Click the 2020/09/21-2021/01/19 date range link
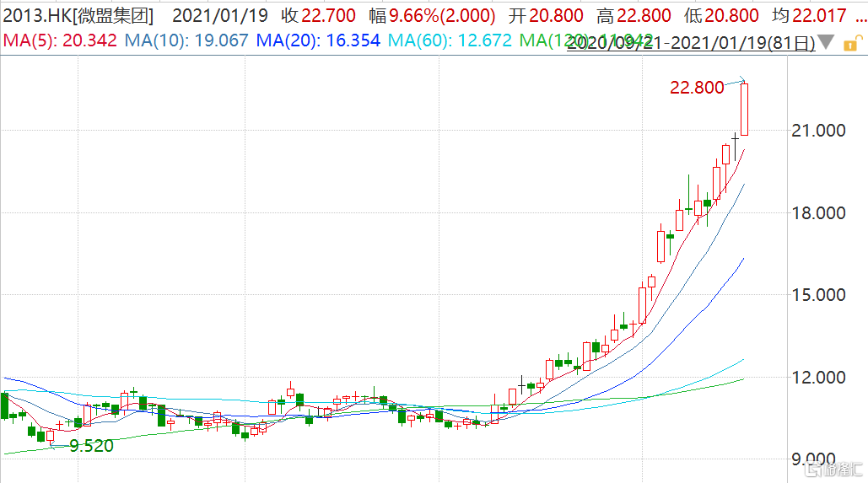 click(691, 44)
